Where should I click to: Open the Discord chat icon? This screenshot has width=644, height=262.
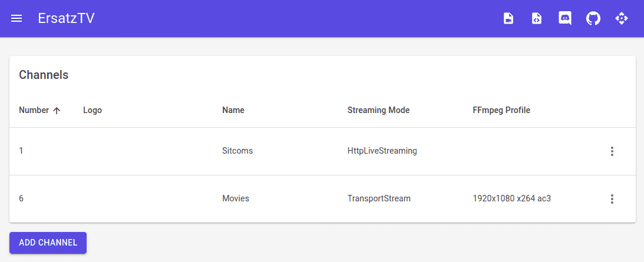point(564,18)
